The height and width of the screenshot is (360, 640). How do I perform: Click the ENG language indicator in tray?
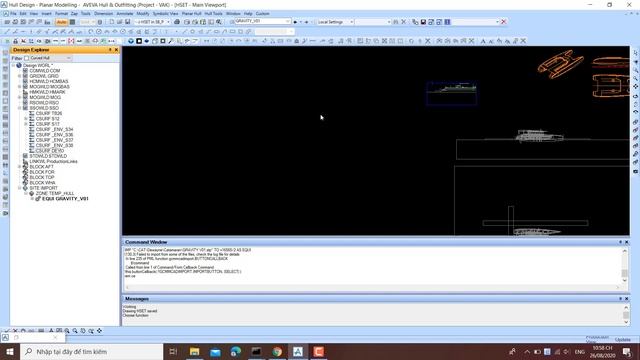(x=580, y=352)
